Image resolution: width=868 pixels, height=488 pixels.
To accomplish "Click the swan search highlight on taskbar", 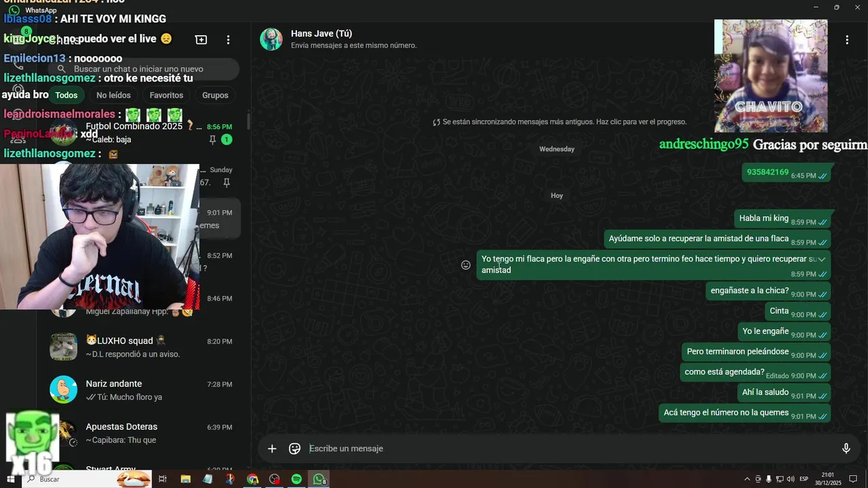I will tap(134, 479).
